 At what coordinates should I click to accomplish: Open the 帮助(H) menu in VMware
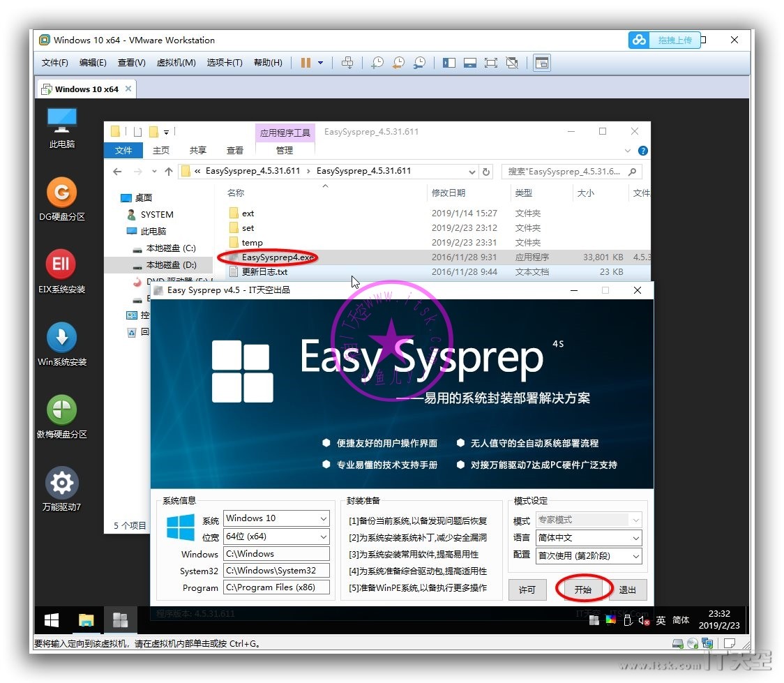[x=268, y=63]
